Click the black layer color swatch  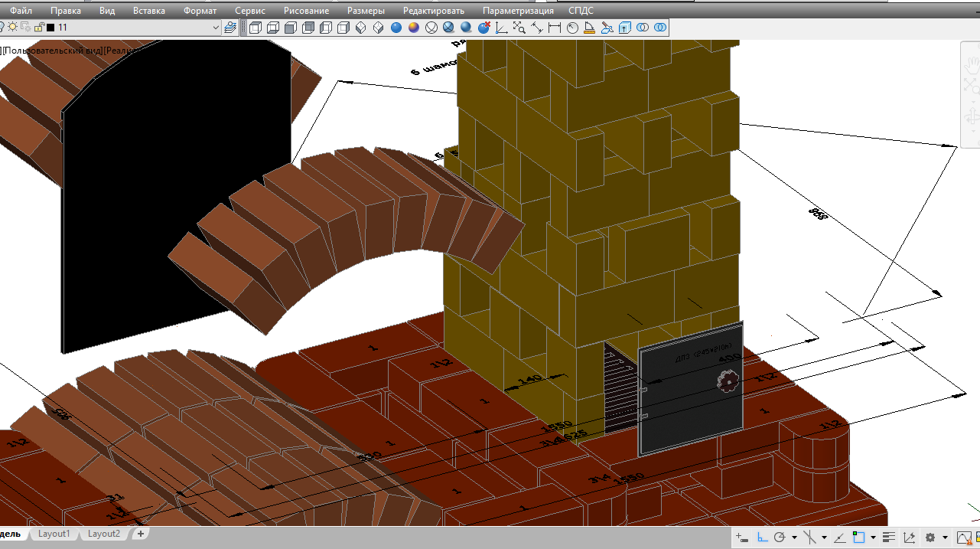click(x=50, y=28)
